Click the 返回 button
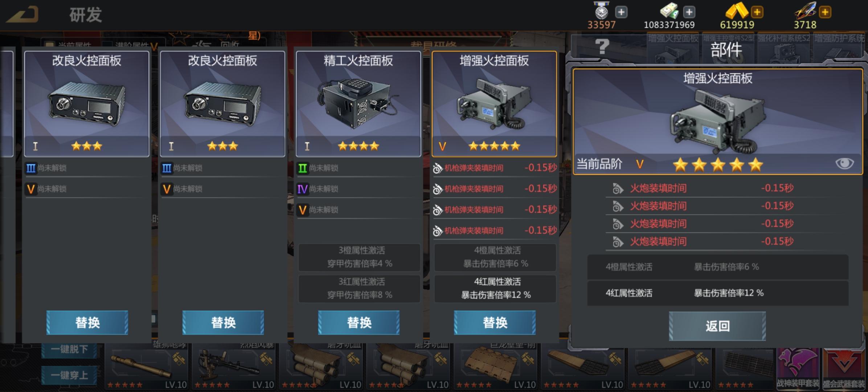This screenshot has height=392, width=868. pyautogui.click(x=717, y=326)
